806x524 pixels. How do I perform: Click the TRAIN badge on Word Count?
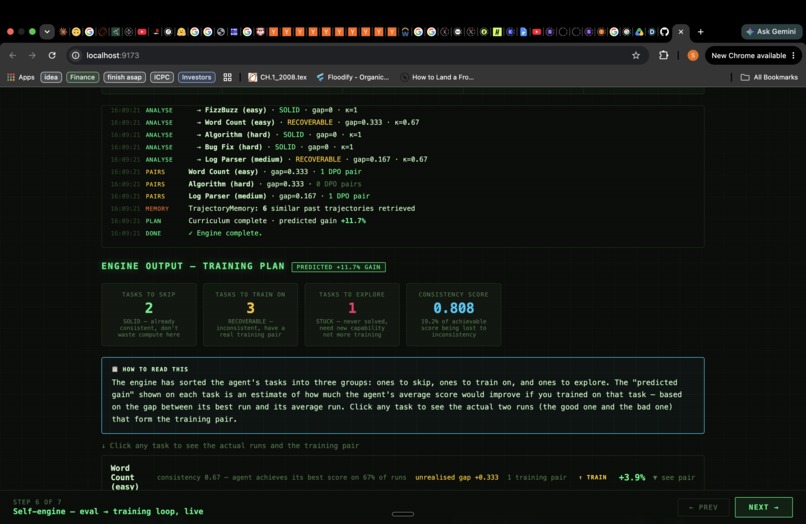[x=592, y=477]
